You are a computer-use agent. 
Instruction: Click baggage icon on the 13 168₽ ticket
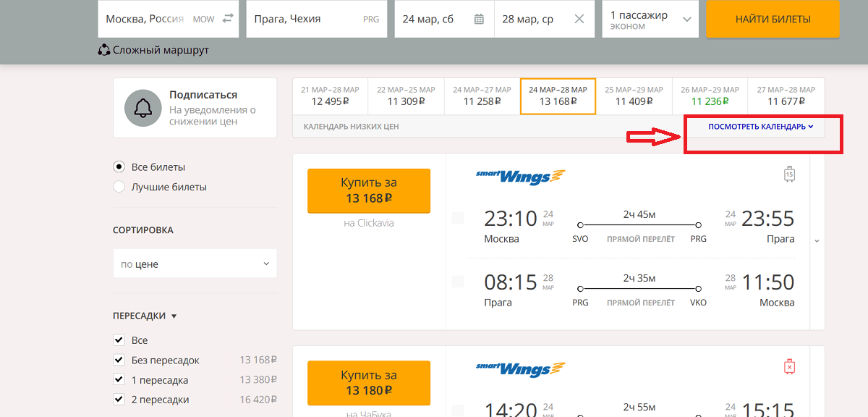(789, 174)
